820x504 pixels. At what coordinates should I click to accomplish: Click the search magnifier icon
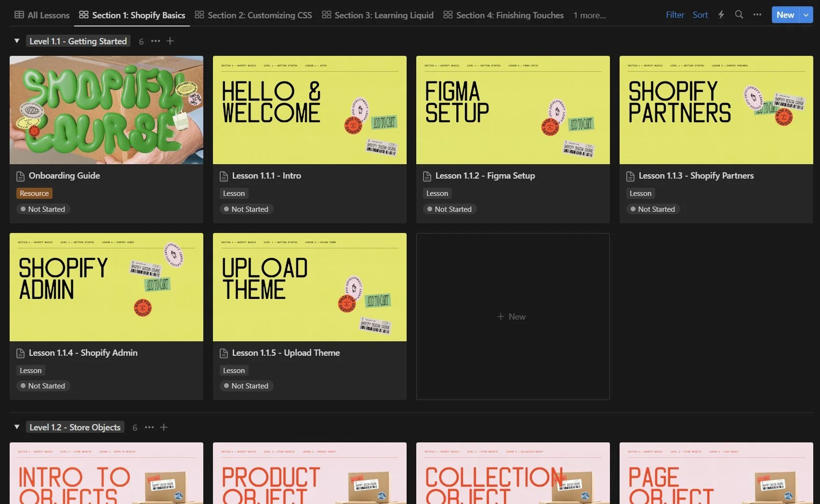[739, 14]
